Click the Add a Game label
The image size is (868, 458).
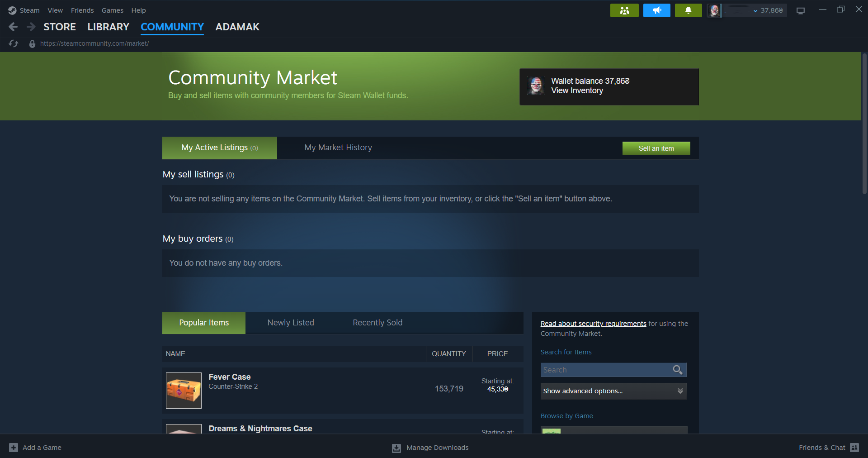coord(42,448)
